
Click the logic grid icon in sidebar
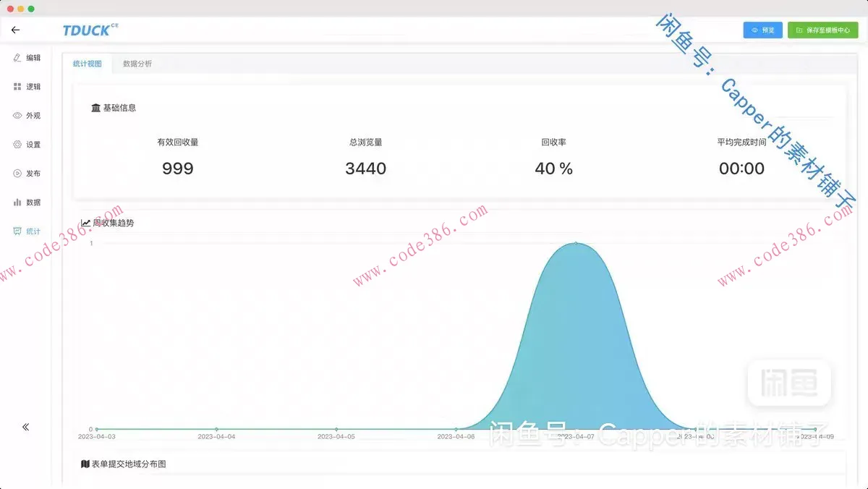(17, 86)
